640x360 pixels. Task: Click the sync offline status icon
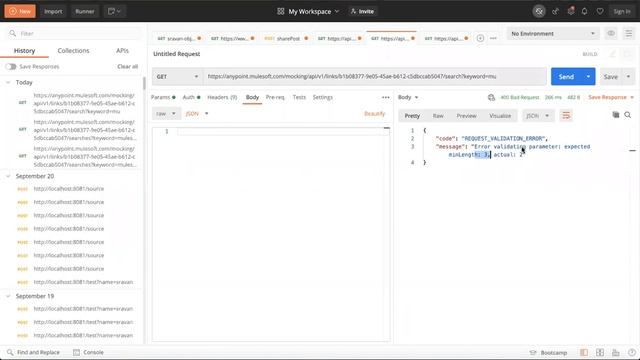[539, 11]
